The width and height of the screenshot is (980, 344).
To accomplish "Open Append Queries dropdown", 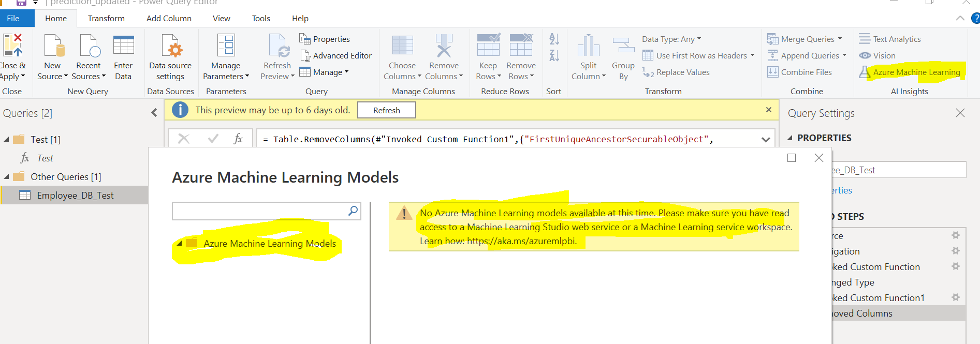I will click(807, 55).
